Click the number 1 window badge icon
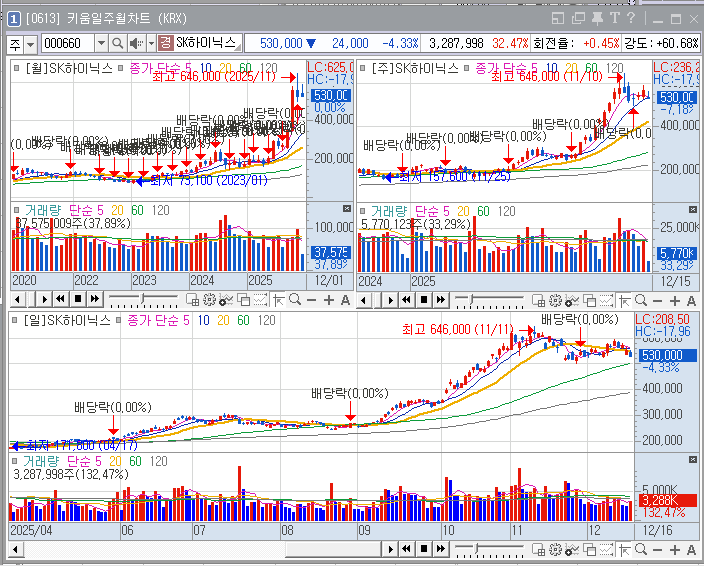 click(x=14, y=18)
